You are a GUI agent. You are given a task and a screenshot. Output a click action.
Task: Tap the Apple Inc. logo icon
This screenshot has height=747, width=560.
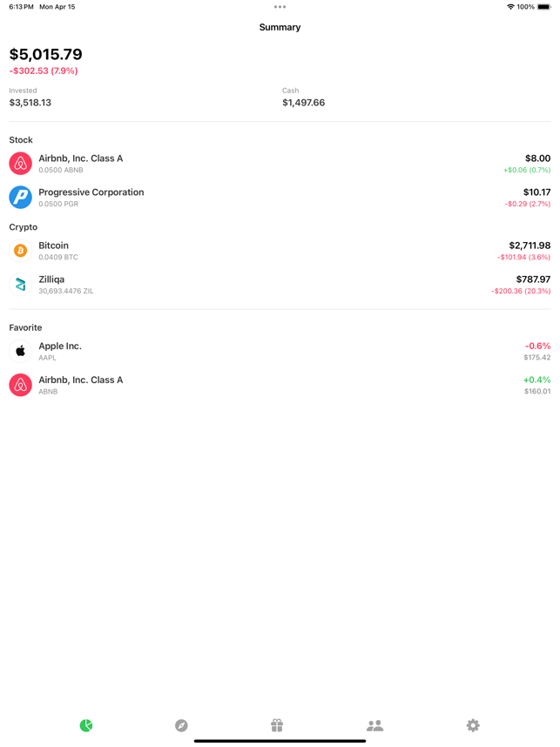(x=21, y=351)
